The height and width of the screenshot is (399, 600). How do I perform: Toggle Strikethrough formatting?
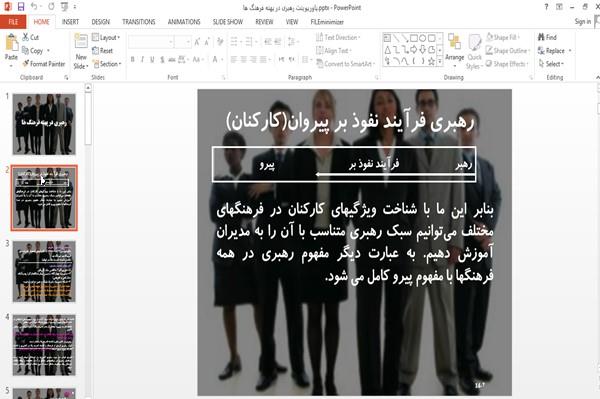point(172,59)
